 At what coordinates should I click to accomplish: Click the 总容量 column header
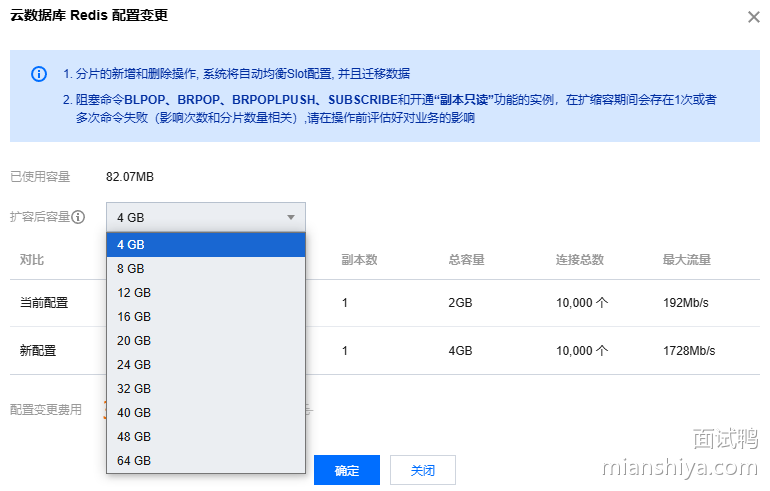467,260
